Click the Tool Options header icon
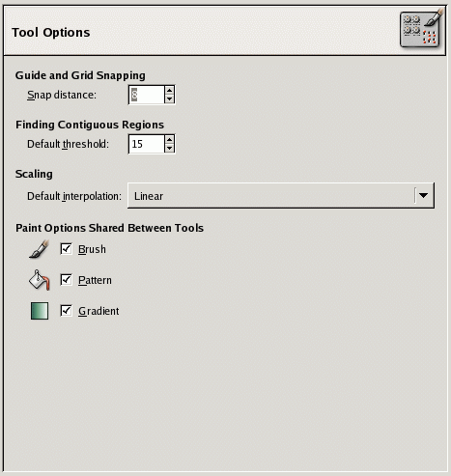The width and height of the screenshot is (451, 476). coord(421,29)
